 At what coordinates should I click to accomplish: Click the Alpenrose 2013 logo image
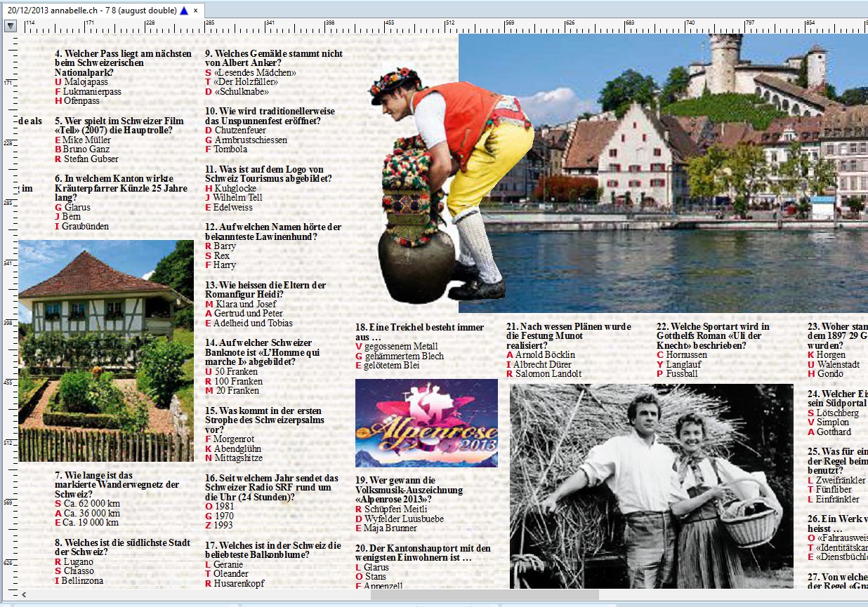(426, 423)
